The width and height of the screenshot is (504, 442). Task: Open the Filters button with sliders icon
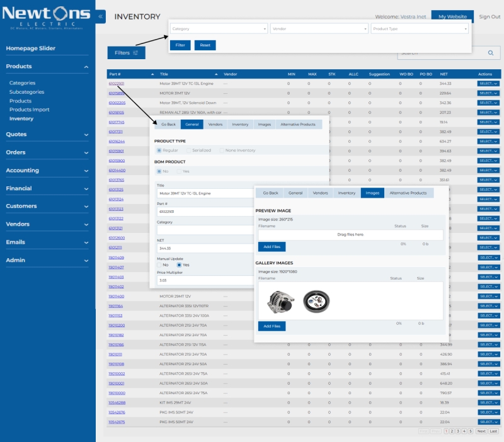pos(126,53)
